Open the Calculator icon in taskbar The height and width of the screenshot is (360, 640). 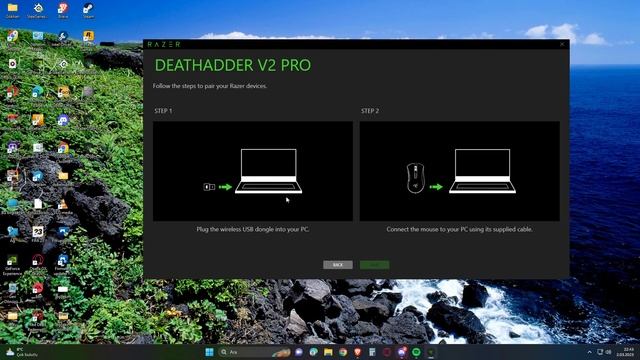coord(372,352)
